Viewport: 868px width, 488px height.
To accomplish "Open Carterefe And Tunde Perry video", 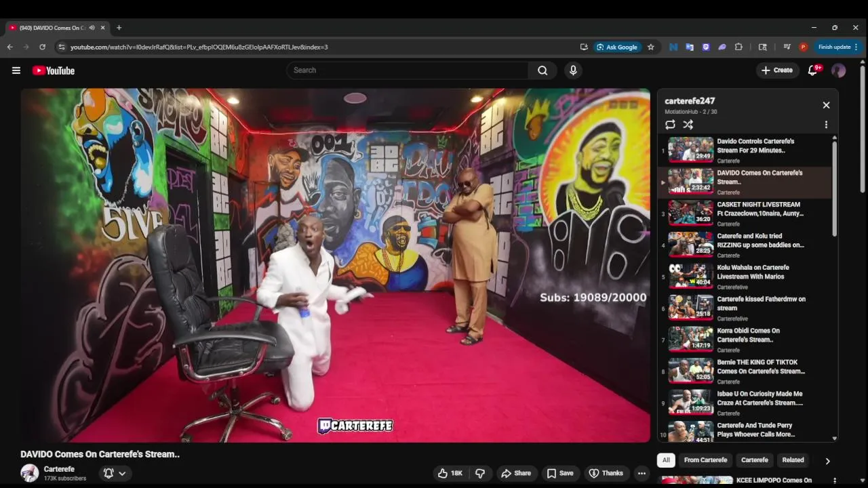I will (744, 431).
